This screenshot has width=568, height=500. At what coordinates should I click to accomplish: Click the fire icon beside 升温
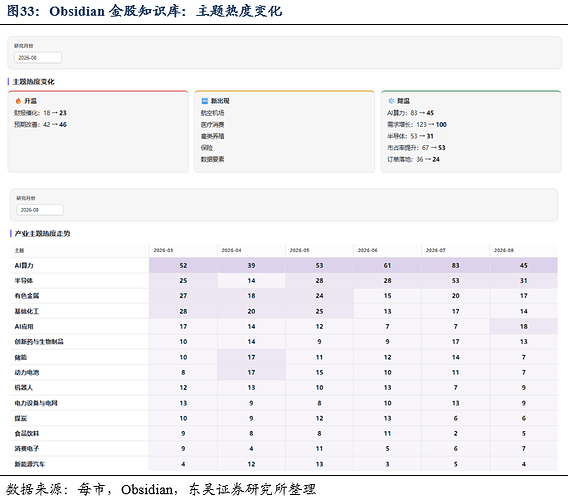tap(18, 101)
